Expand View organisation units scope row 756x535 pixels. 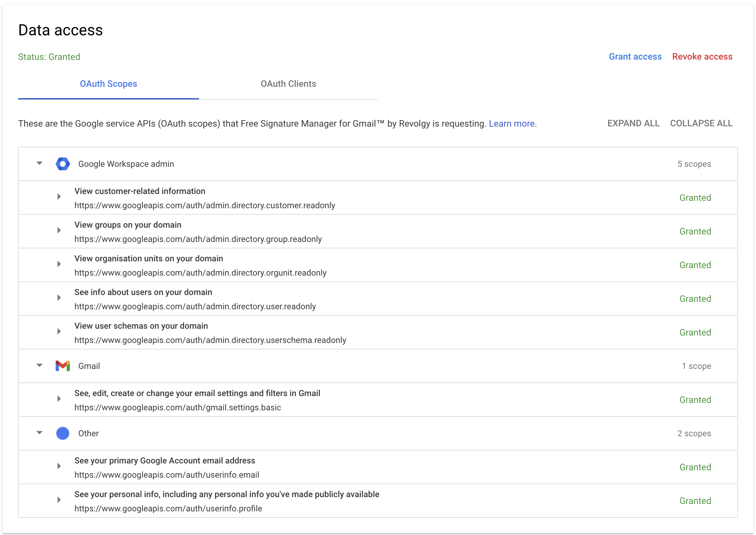click(x=59, y=264)
